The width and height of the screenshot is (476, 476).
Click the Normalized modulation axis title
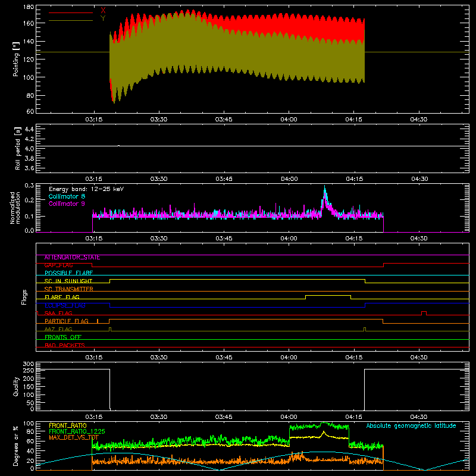click(15, 208)
